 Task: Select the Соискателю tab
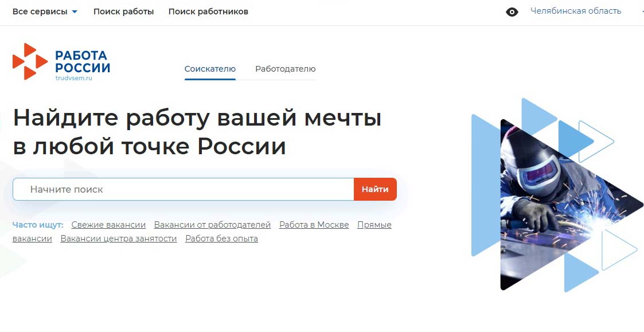(210, 69)
